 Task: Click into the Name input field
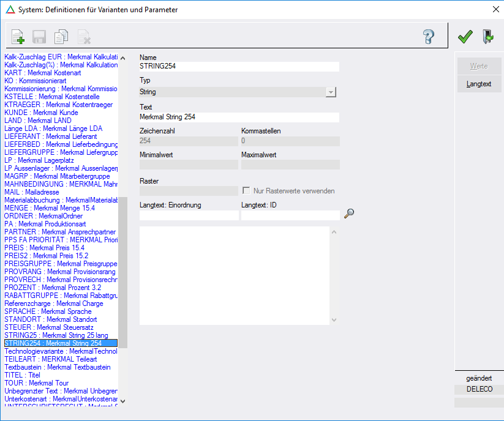coord(239,66)
